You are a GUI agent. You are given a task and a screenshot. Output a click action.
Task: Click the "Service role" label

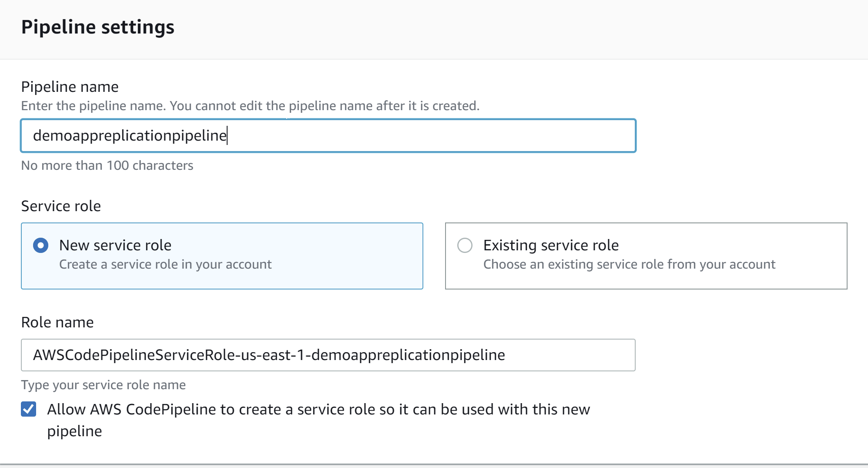point(61,206)
